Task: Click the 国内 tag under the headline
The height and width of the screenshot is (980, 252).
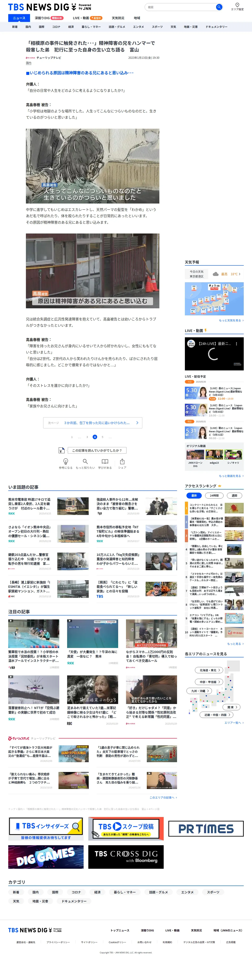Action: click(x=29, y=63)
